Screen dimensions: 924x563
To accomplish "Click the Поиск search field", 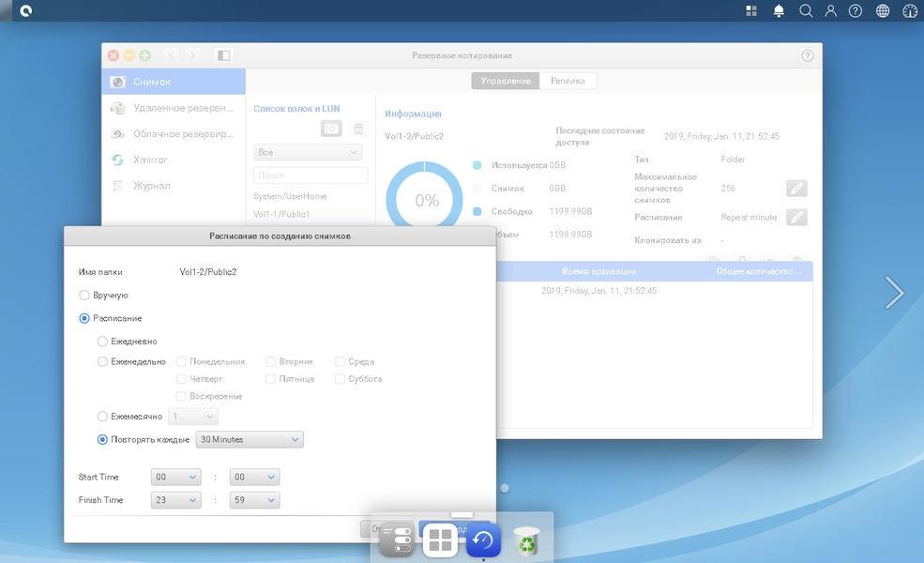I will coord(311,175).
